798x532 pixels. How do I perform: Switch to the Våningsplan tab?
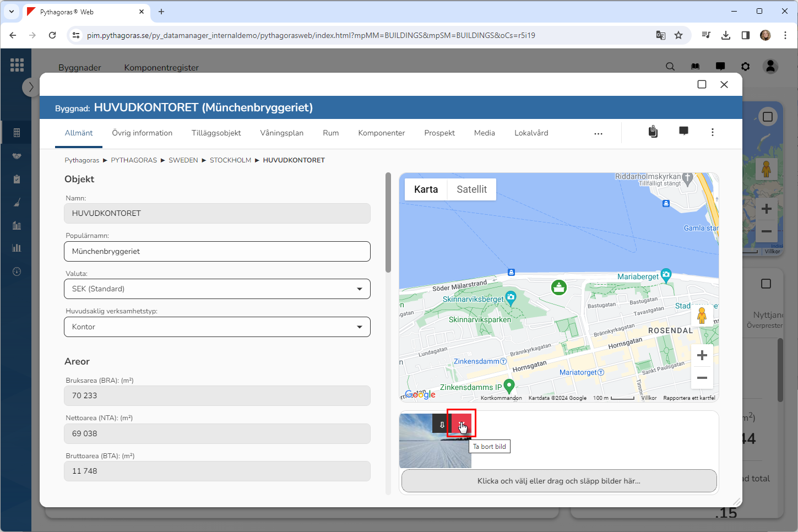pyautogui.click(x=281, y=133)
